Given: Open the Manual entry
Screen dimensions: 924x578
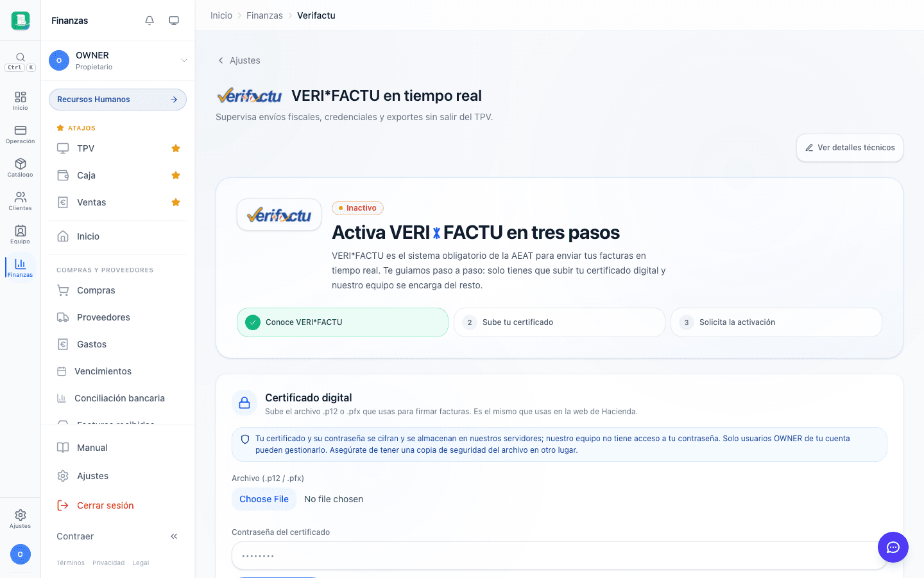Looking at the screenshot, I should tap(118, 448).
